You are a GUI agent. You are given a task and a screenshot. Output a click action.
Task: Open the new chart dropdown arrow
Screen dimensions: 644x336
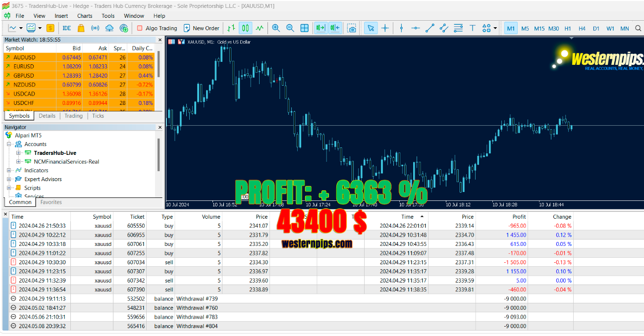point(21,28)
